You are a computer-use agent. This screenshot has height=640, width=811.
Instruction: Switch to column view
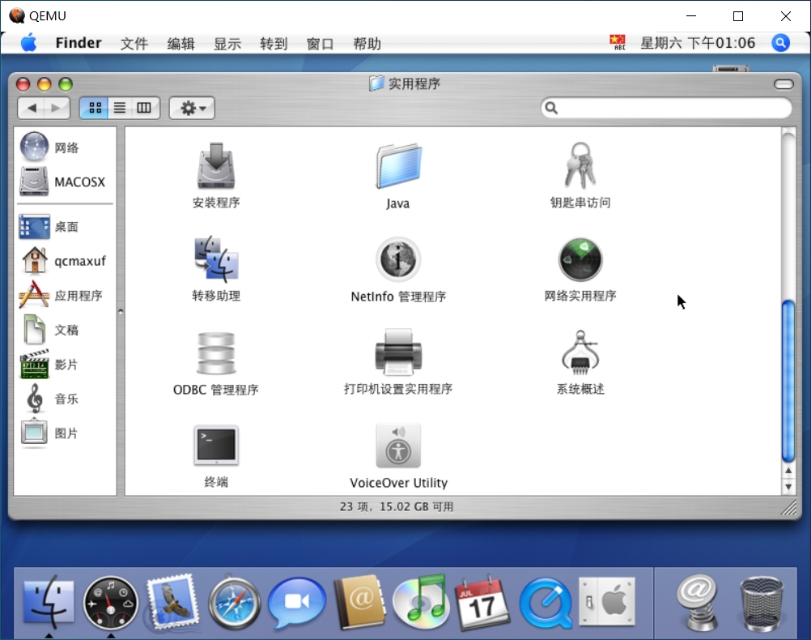(143, 107)
